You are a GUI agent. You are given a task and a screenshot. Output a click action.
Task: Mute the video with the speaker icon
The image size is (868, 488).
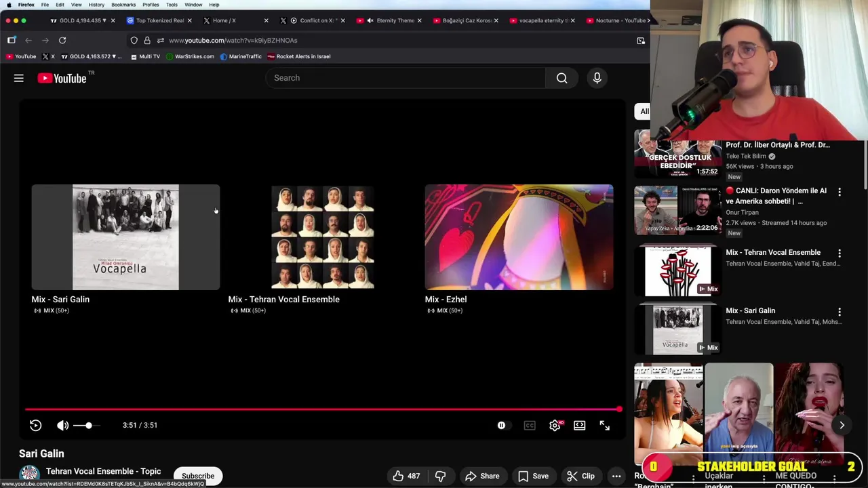click(62, 425)
